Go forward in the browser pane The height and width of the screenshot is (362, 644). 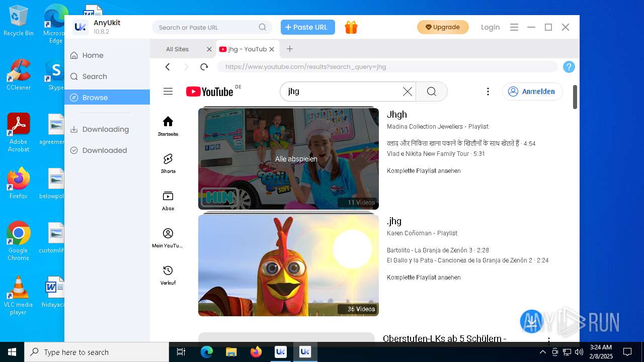(186, 67)
